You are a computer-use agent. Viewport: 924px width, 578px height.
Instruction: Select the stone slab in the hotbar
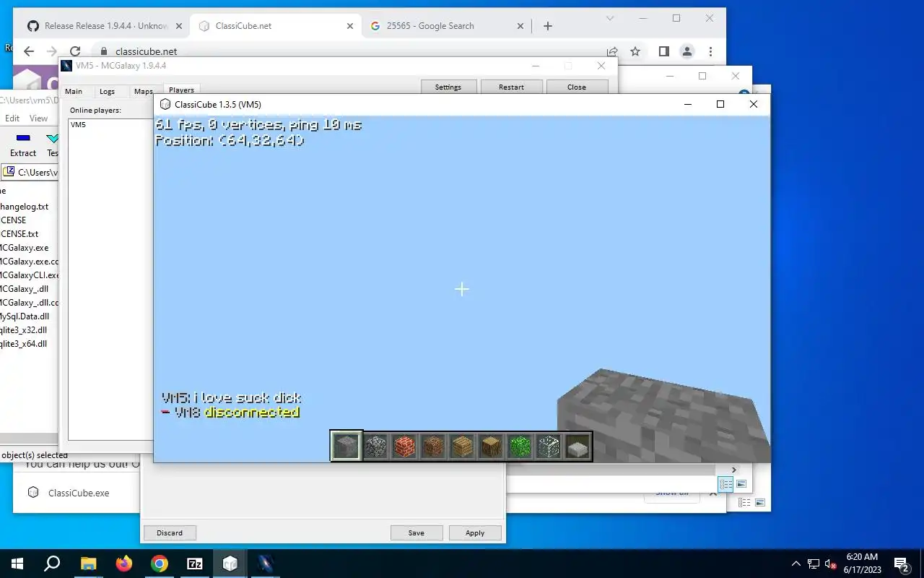point(577,448)
